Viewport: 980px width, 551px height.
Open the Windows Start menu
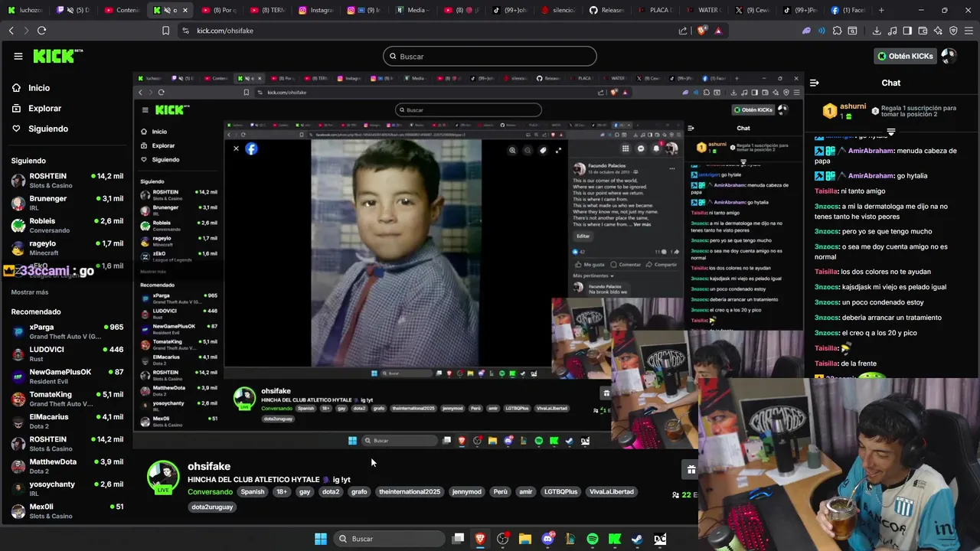tap(321, 539)
